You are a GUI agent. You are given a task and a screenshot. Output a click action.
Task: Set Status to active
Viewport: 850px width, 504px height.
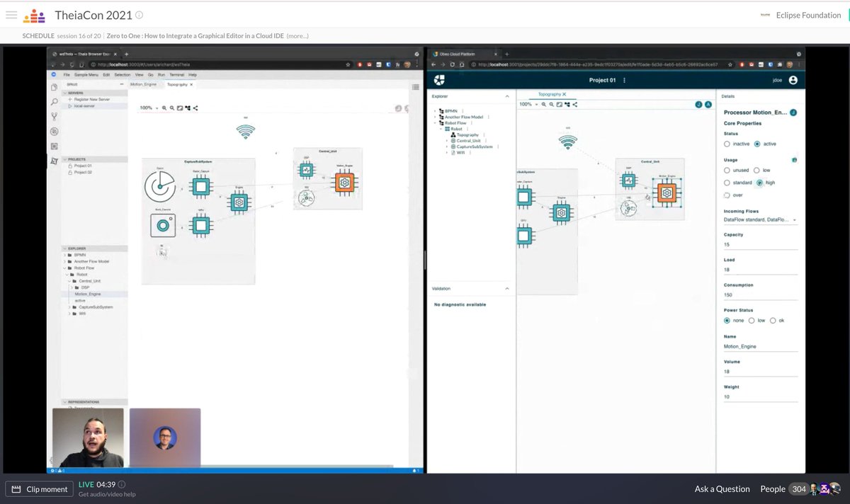point(758,144)
